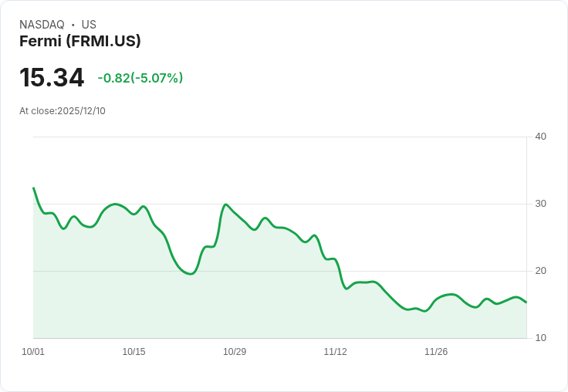Click the price line's starting point at 10/01

[34, 188]
